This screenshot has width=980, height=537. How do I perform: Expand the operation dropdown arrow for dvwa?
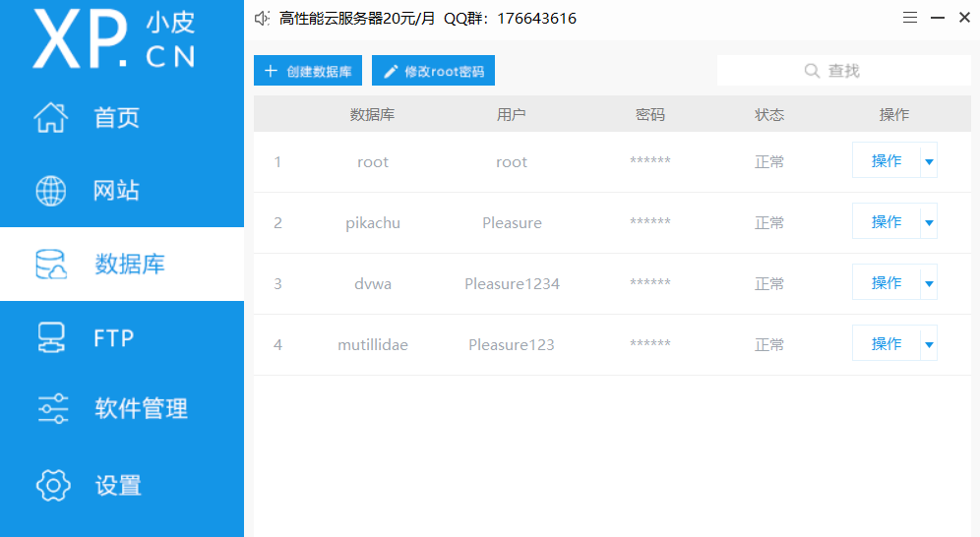[x=929, y=283]
